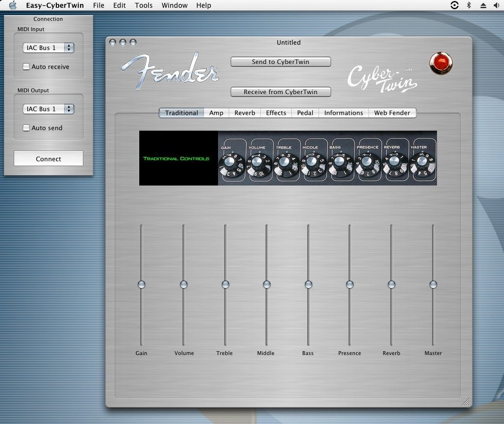
Task: Click the Master slider handle
Action: coord(433,285)
